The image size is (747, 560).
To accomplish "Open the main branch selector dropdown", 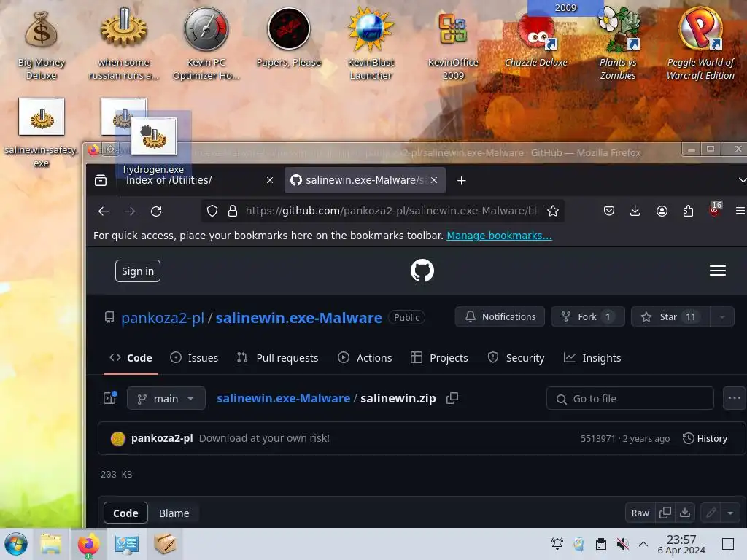I will point(166,398).
